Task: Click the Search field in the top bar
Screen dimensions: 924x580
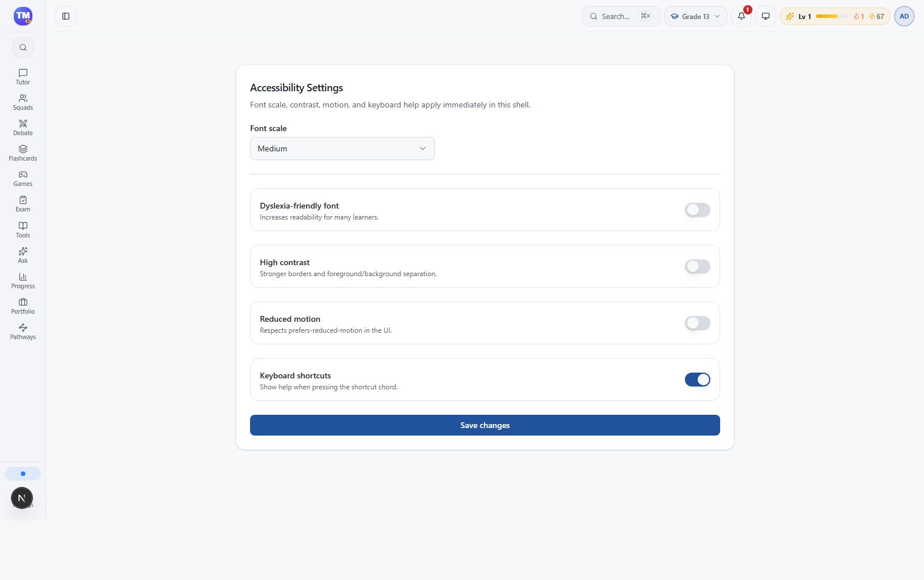Action: [x=621, y=16]
